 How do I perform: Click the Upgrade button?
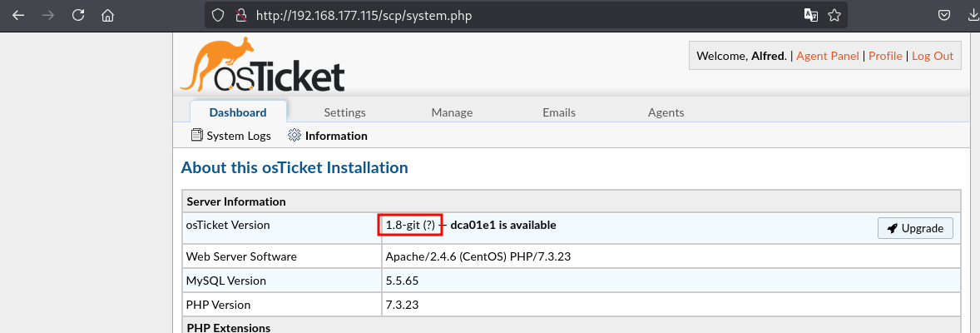click(x=916, y=228)
